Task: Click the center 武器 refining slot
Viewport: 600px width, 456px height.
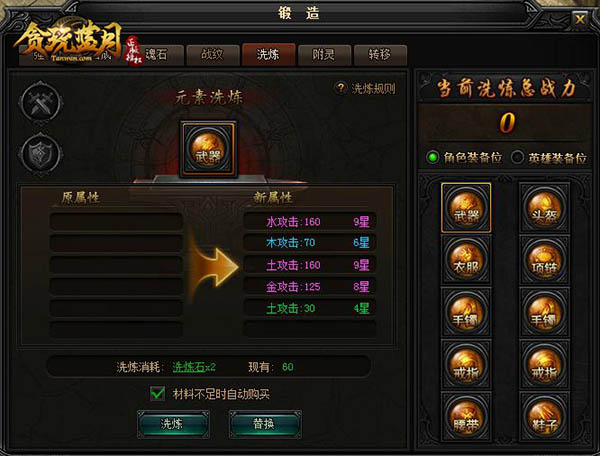Action: (x=209, y=149)
